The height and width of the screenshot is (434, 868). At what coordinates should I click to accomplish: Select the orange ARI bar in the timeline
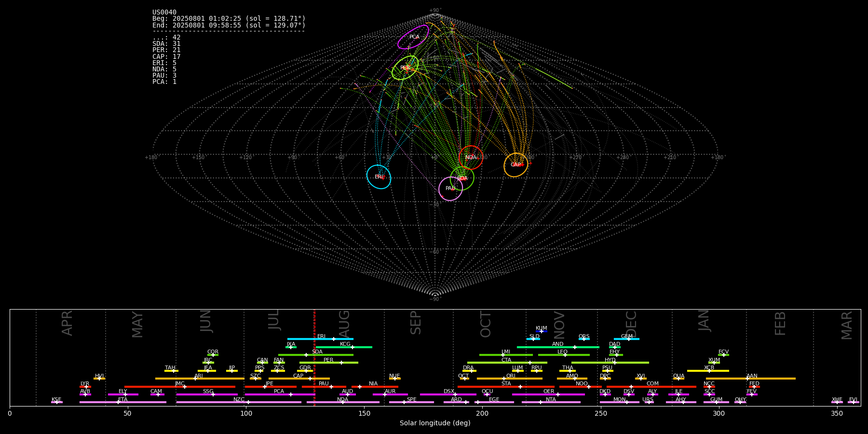(x=200, y=379)
